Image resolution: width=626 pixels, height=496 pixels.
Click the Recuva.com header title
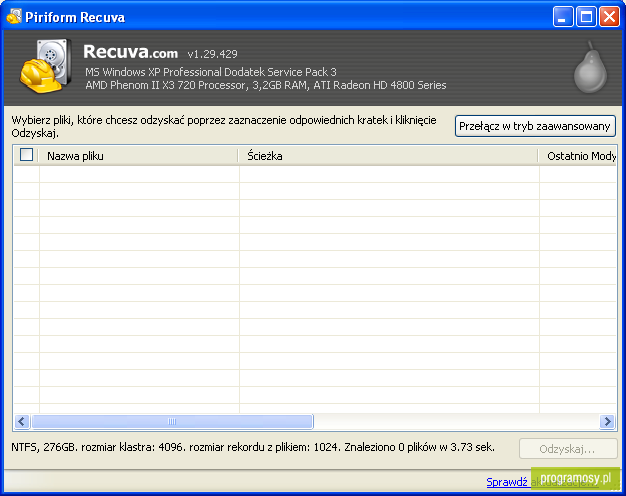[x=131, y=52]
